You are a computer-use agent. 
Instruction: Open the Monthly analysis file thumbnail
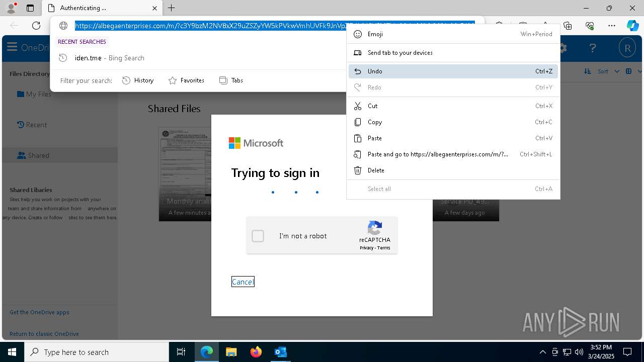pos(185,174)
